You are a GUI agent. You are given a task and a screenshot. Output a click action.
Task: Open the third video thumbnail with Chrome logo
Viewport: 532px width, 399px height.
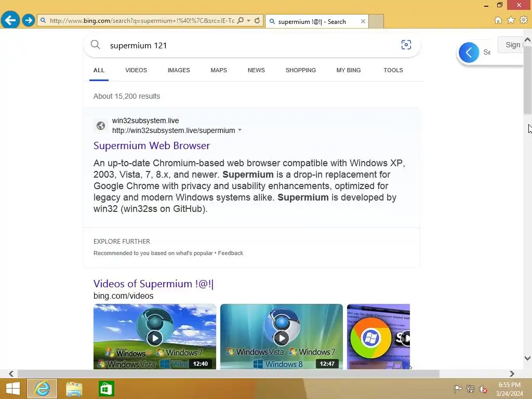coord(378,337)
